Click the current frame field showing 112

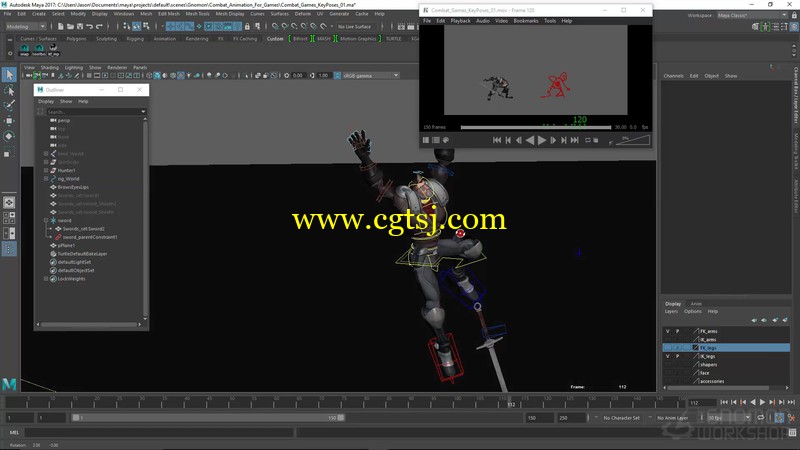point(702,403)
